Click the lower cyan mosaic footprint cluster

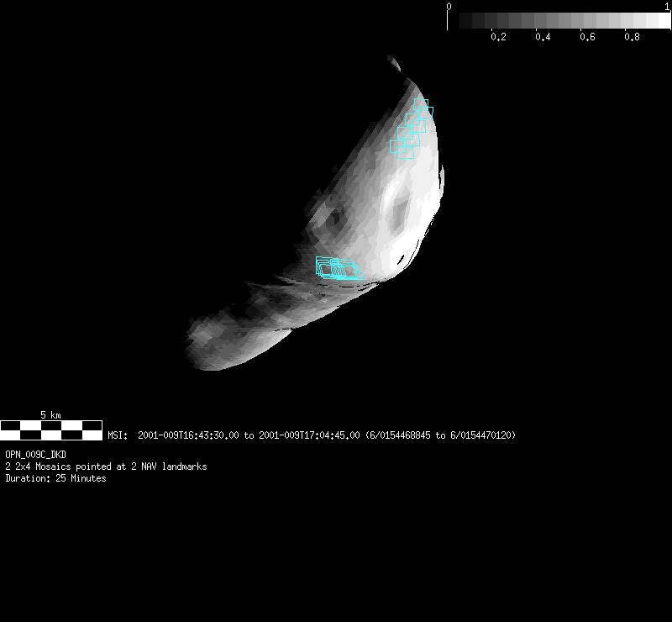(x=338, y=268)
